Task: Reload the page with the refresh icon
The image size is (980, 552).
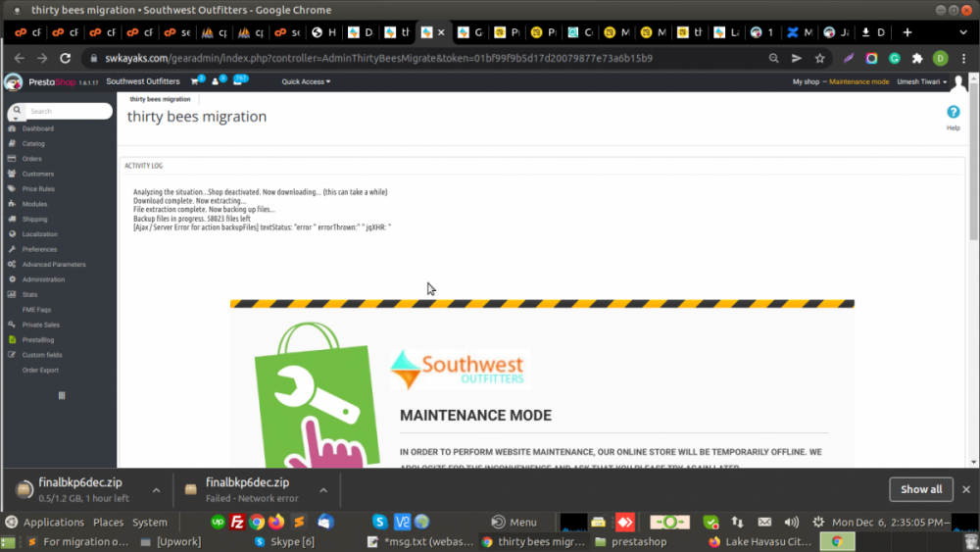Action: [65, 58]
